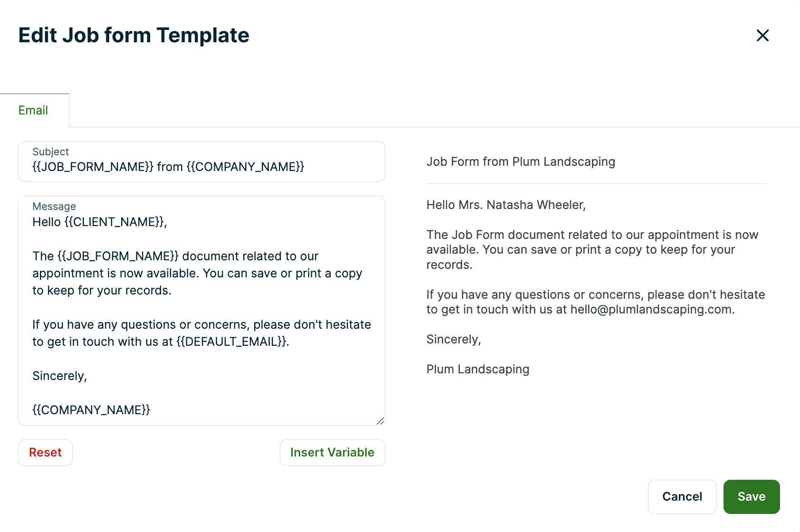The height and width of the screenshot is (532, 800).
Task: Click "Sincerely," line in the message editor
Action: pyautogui.click(x=59, y=376)
